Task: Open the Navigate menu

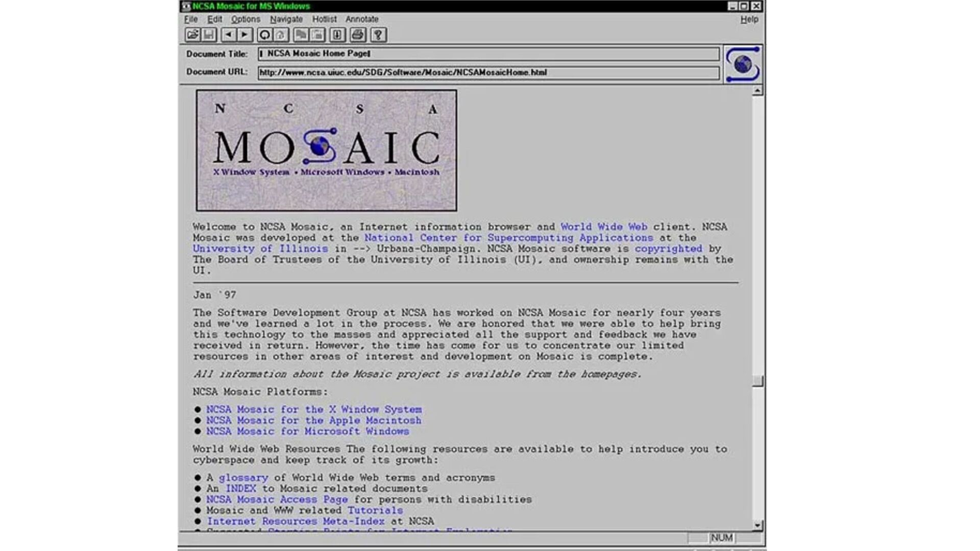Action: 286,19
